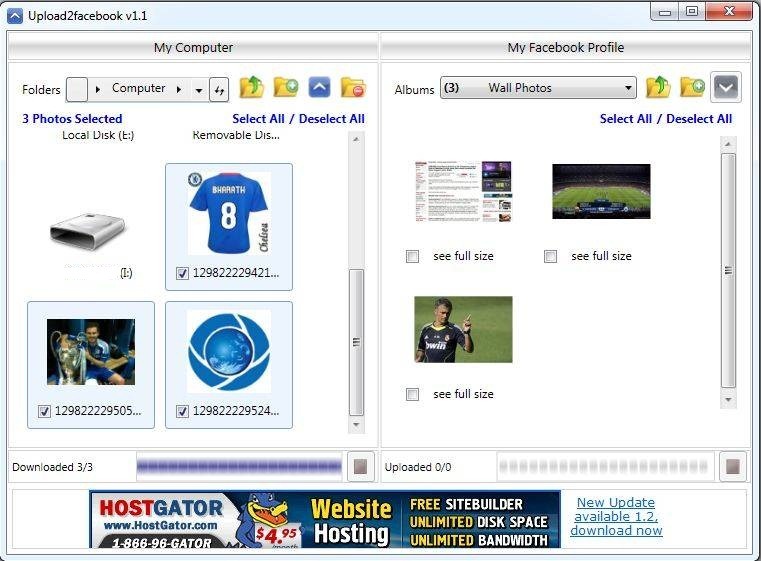The height and width of the screenshot is (561, 761).
Task: Click the up-folder icon in My Computer toolbar
Action: [251, 88]
